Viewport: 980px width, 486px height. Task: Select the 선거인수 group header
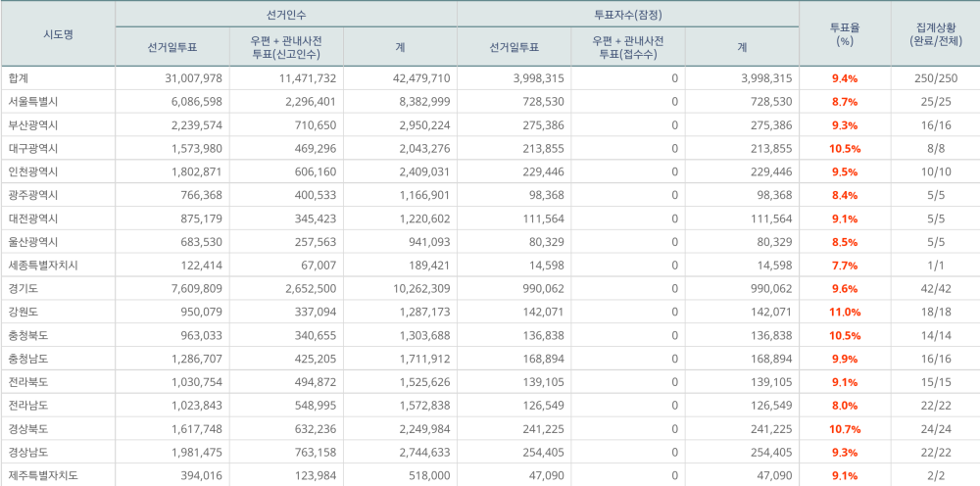pos(285,14)
